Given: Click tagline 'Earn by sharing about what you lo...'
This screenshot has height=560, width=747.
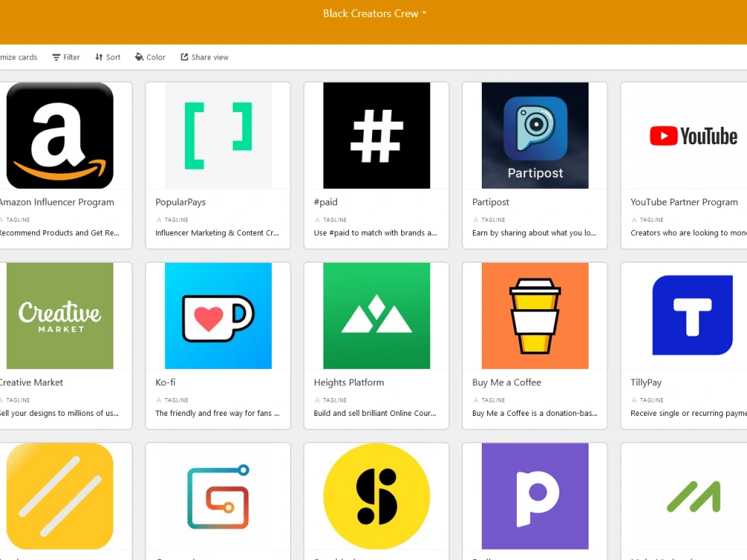Looking at the screenshot, I should tap(534, 233).
